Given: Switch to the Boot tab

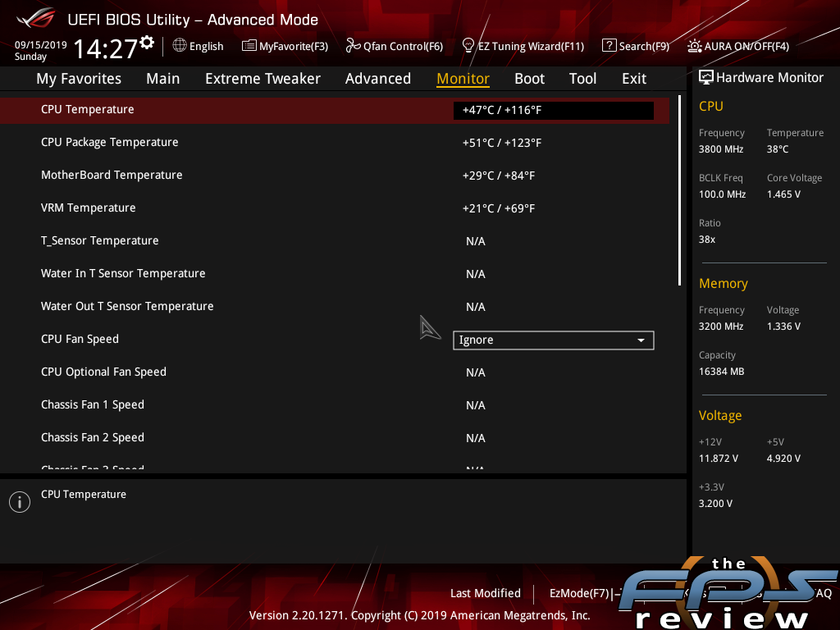Looking at the screenshot, I should tap(529, 78).
